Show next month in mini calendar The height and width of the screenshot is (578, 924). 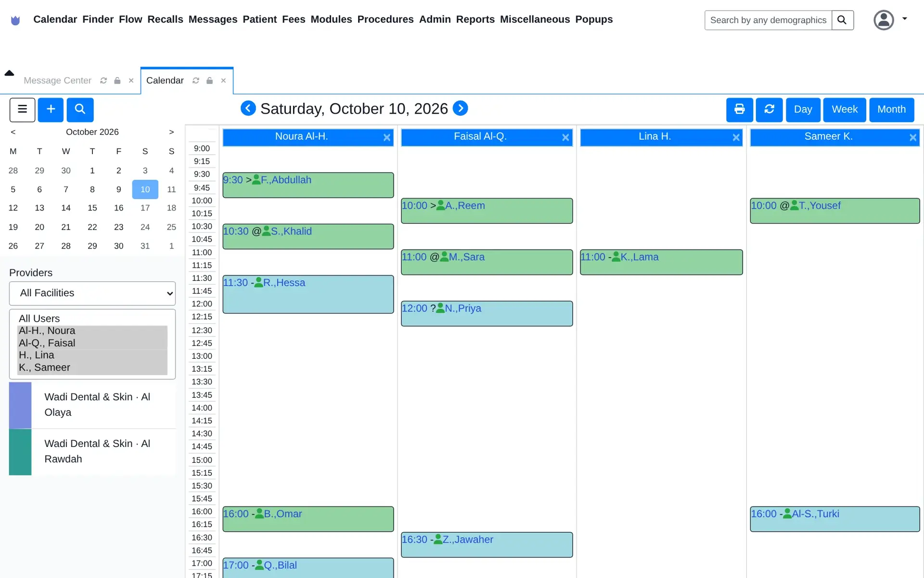pos(171,132)
